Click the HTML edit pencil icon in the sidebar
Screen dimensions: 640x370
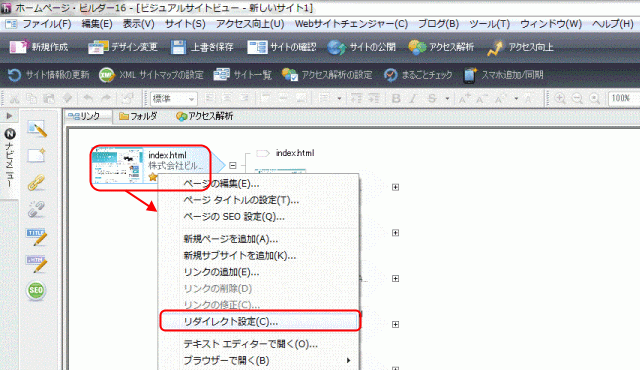pos(37,264)
